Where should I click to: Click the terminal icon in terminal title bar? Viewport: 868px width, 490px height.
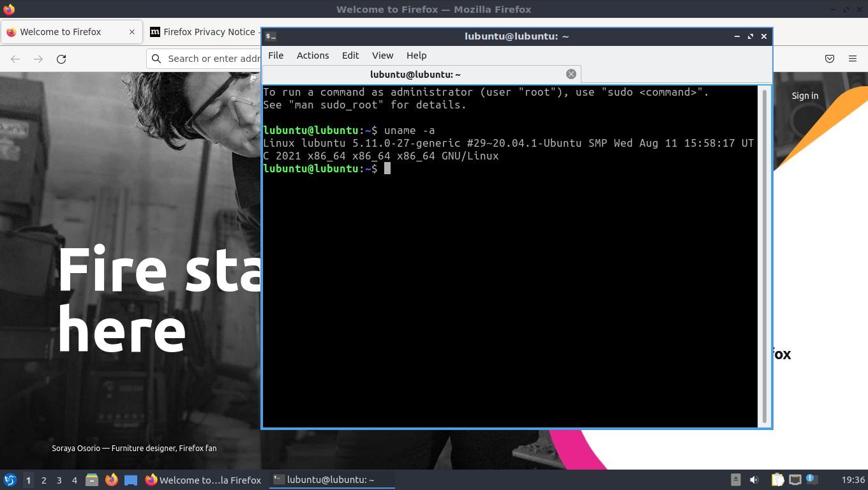click(271, 36)
